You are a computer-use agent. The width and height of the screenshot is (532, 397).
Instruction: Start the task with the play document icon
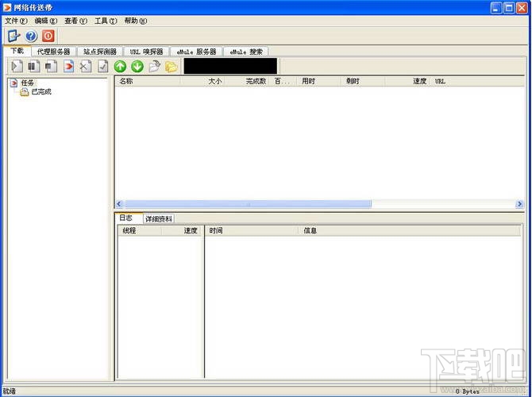[x=17, y=66]
